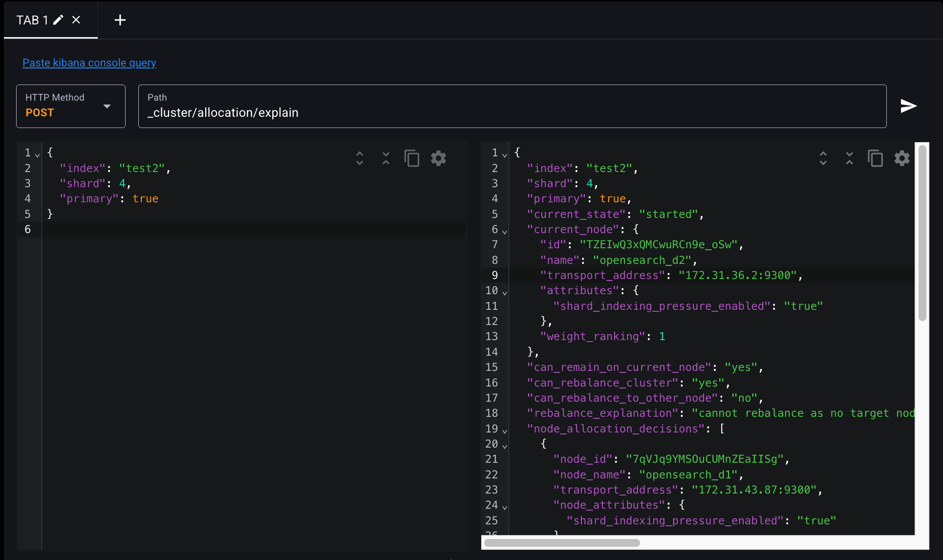Open right editor settings gear
Image resolution: width=943 pixels, height=560 pixels.
coord(901,158)
